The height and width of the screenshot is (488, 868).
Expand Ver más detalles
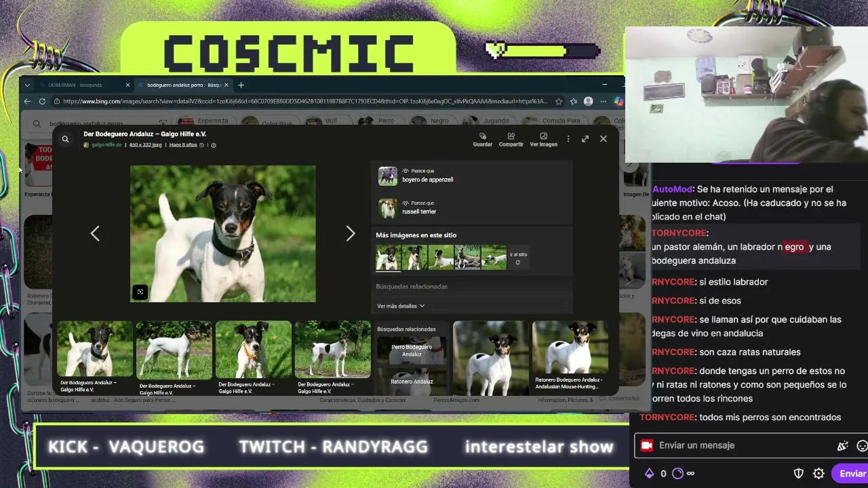point(401,306)
